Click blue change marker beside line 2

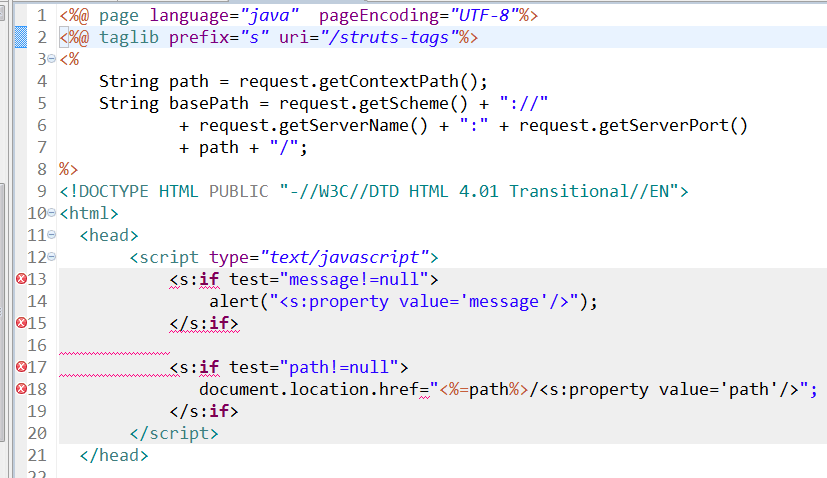(x=21, y=37)
